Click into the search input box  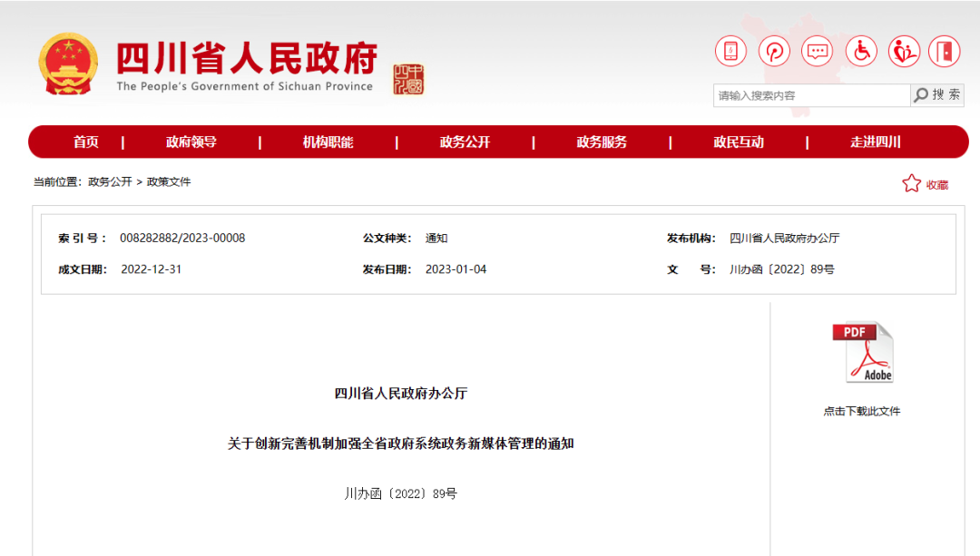click(x=808, y=94)
